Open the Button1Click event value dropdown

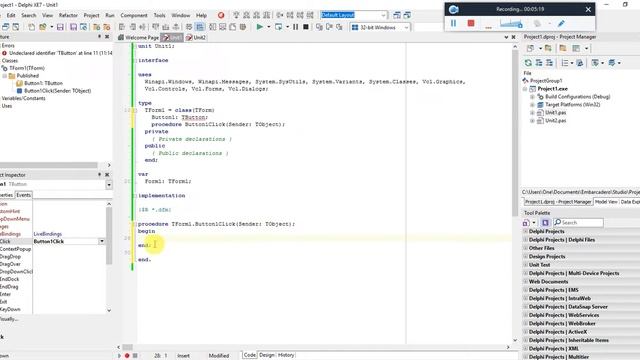[x=102, y=241]
